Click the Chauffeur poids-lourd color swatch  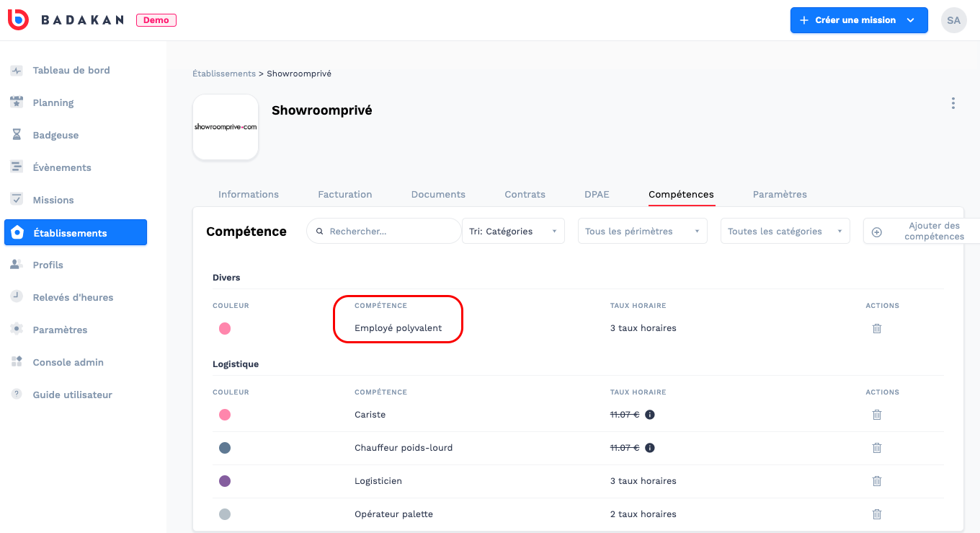coord(225,448)
